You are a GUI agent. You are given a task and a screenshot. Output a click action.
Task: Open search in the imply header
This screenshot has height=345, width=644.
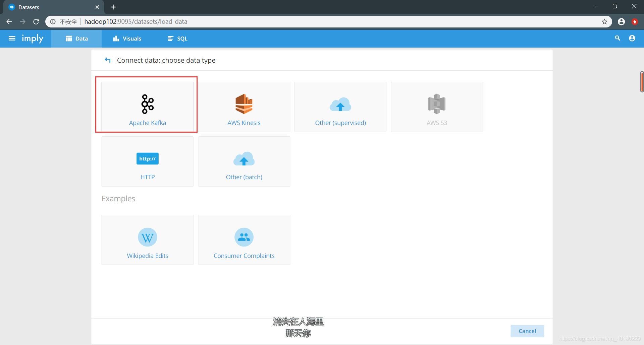click(x=618, y=38)
